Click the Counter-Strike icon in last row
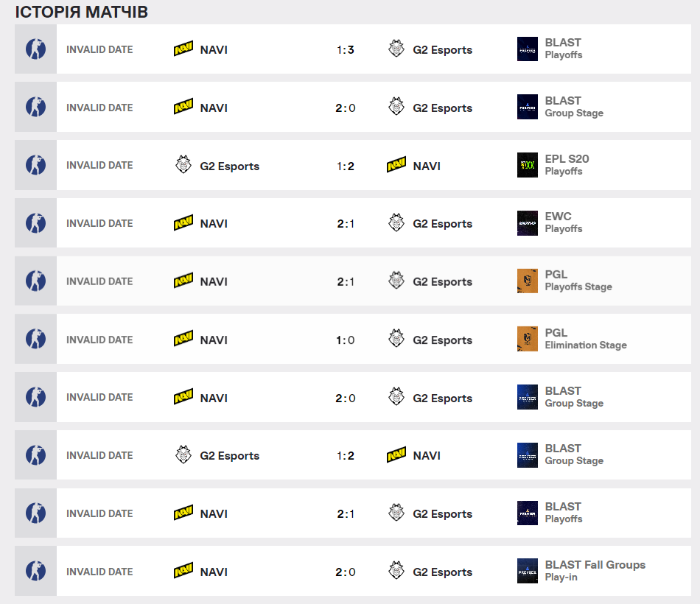Image resolution: width=700 pixels, height=604 pixels. click(x=35, y=571)
